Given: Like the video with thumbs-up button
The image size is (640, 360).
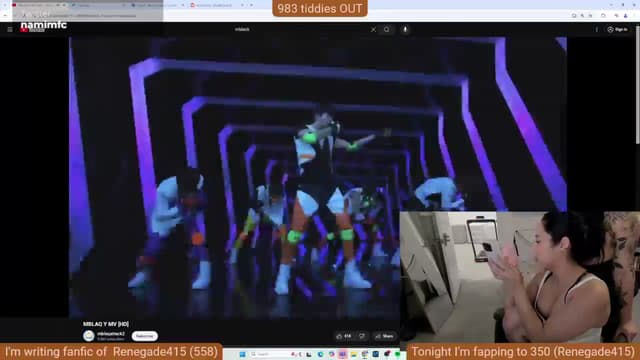Looking at the screenshot, I should [x=344, y=336].
